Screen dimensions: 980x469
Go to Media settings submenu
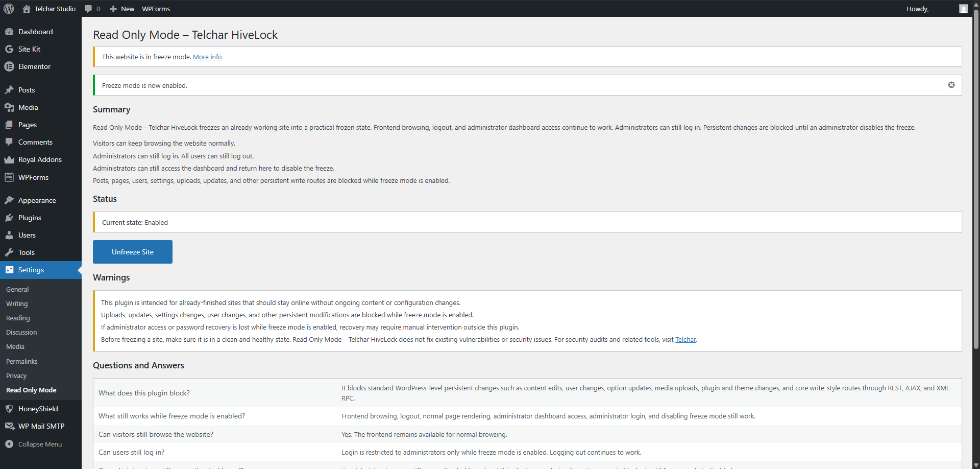pyautogui.click(x=15, y=346)
